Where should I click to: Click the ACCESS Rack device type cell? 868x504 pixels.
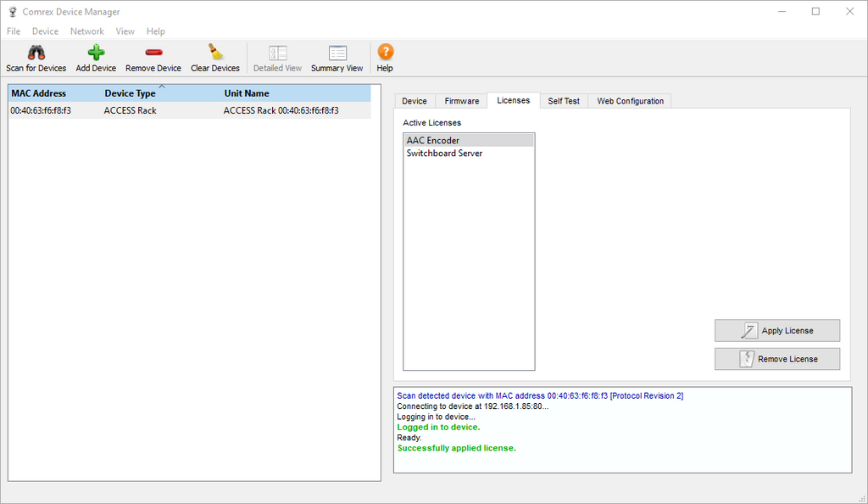130,111
